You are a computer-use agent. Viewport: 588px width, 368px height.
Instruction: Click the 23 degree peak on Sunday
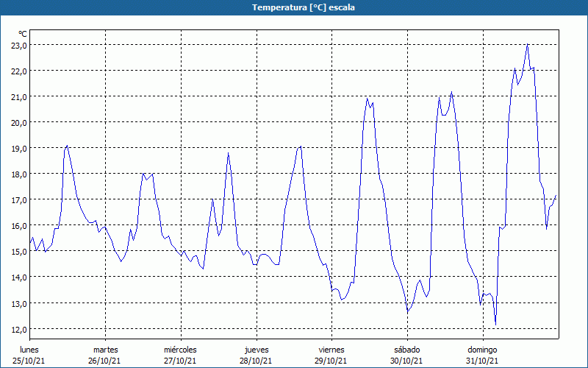tap(528, 44)
